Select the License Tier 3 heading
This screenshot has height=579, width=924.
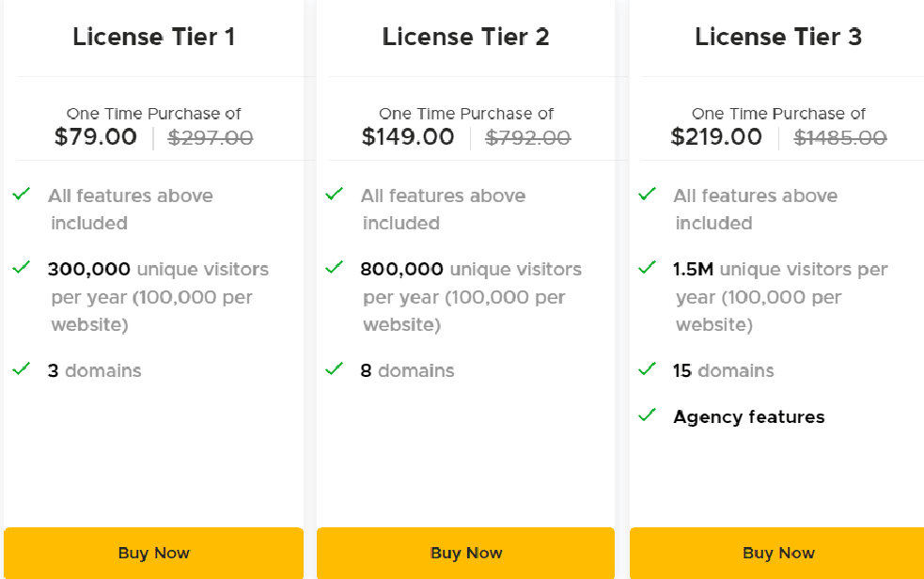click(778, 37)
